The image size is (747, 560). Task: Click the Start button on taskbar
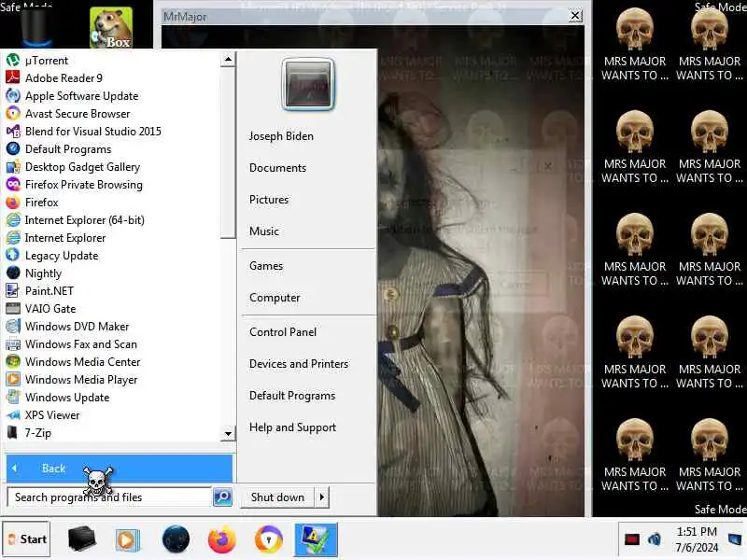coord(27,539)
